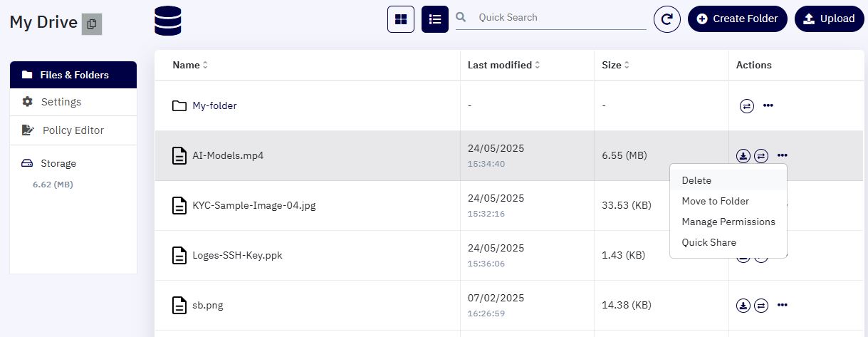Download the sb.png file
Screen dimensions: 868x337
743,305
